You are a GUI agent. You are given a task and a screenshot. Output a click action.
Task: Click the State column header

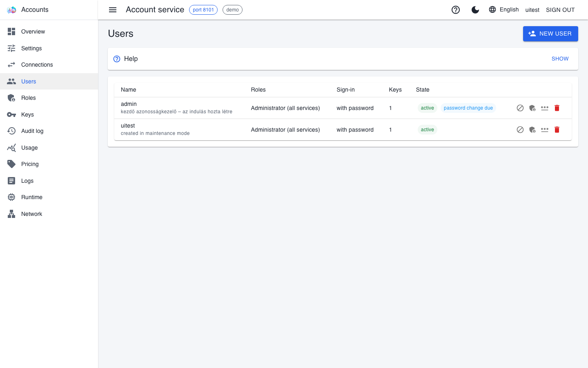[423, 90]
